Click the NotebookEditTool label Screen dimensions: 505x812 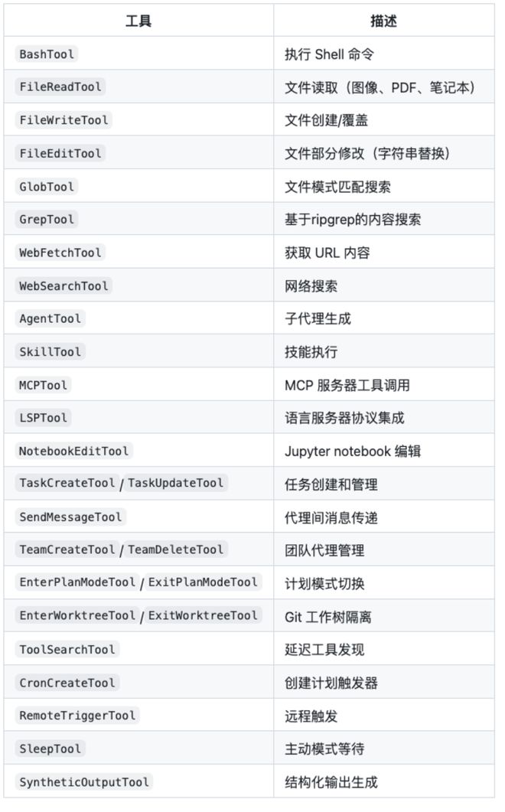(74, 452)
